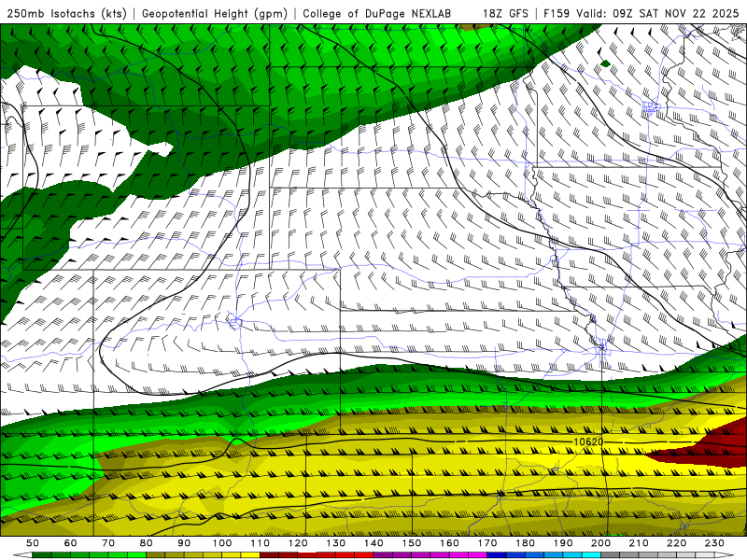Click the "160" value on the color scale

pyautogui.click(x=449, y=543)
